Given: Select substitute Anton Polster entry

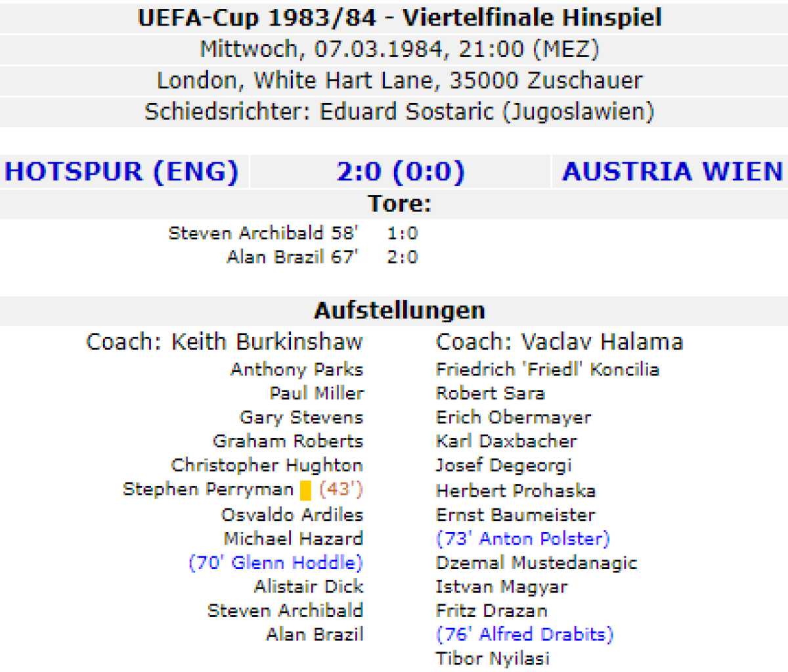Looking at the screenshot, I should [523, 539].
